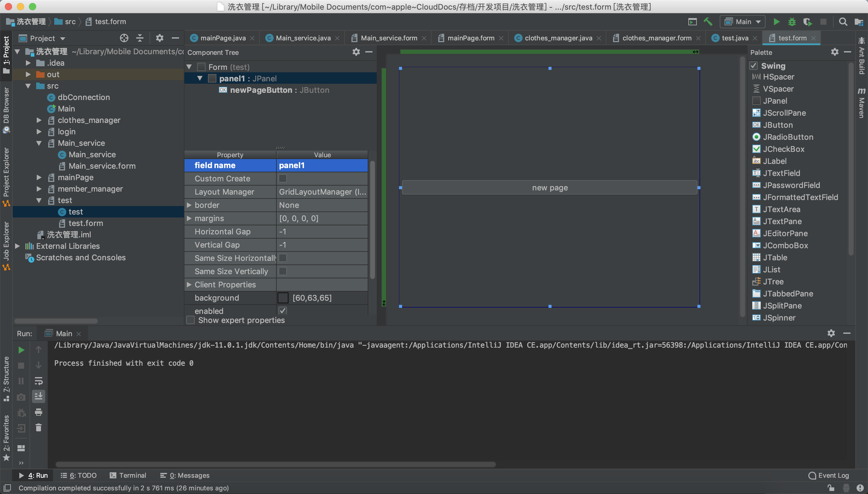
Task: Click the trash icon to clear console
Action: tap(38, 427)
